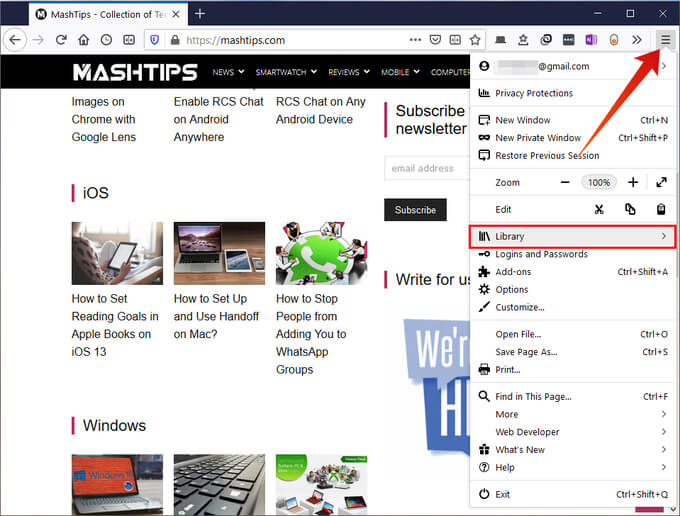Open page actions three-dots menu
This screenshot has width=680, height=516.
click(415, 40)
